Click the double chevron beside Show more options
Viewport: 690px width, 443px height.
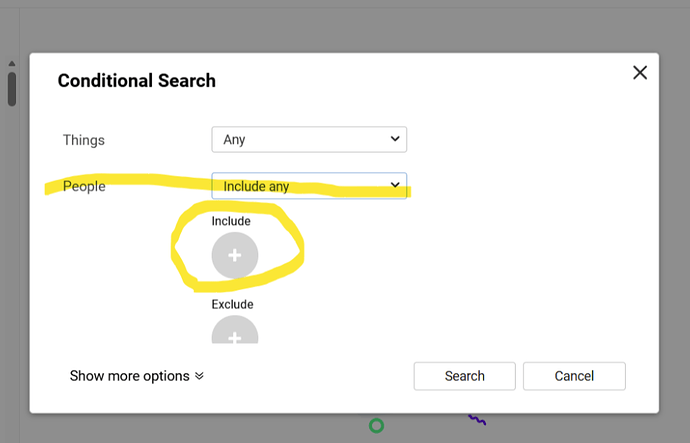199,377
